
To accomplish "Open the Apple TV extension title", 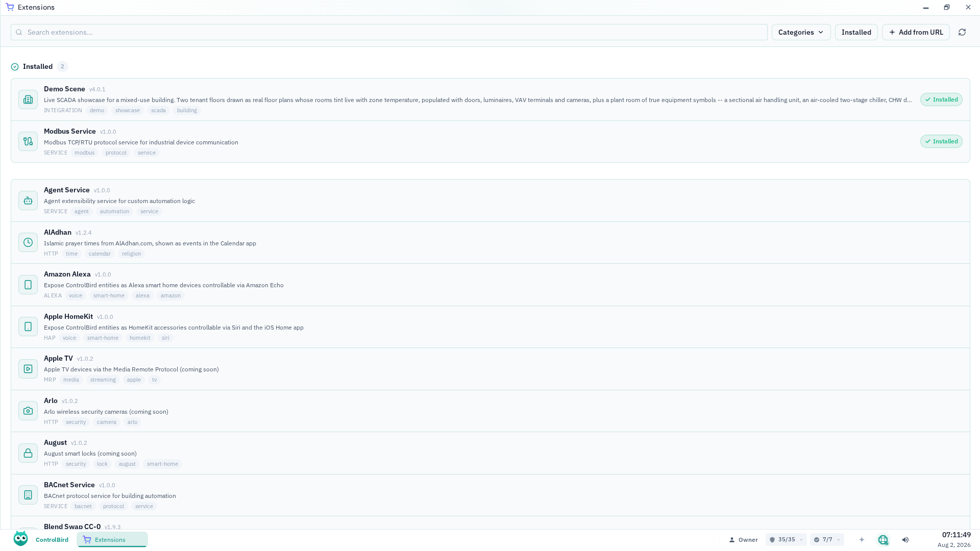I will coord(58,358).
